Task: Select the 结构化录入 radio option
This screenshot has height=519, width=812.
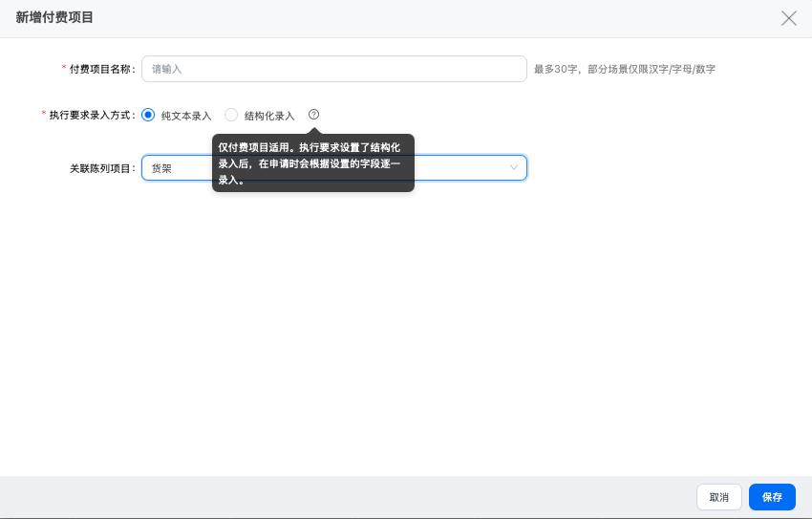Action: tap(231, 115)
